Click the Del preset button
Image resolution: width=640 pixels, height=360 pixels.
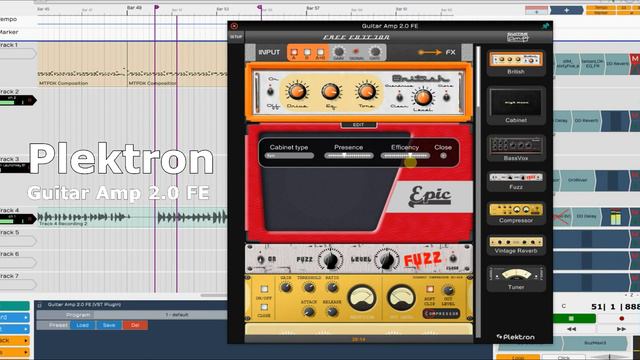click(135, 325)
